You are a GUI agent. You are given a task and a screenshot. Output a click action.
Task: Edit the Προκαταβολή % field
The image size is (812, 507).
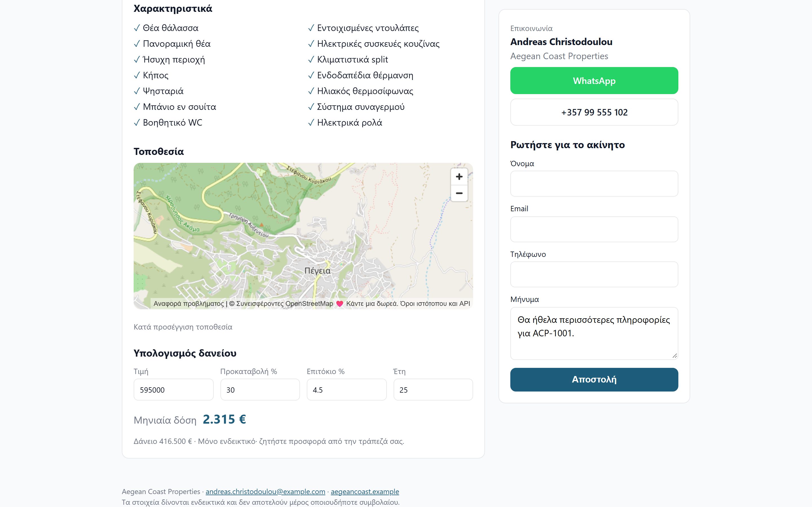[x=260, y=390]
